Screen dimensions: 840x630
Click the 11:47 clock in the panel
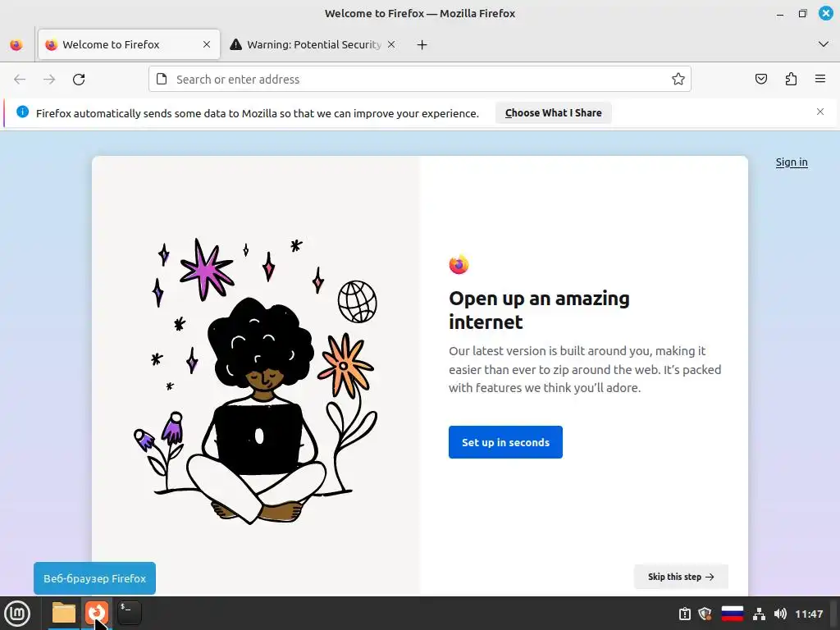(809, 614)
